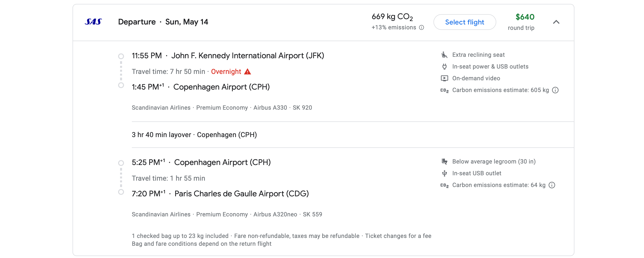The width and height of the screenshot is (644, 258).
Task: Collapse the flight details with chevron
Action: tap(556, 22)
